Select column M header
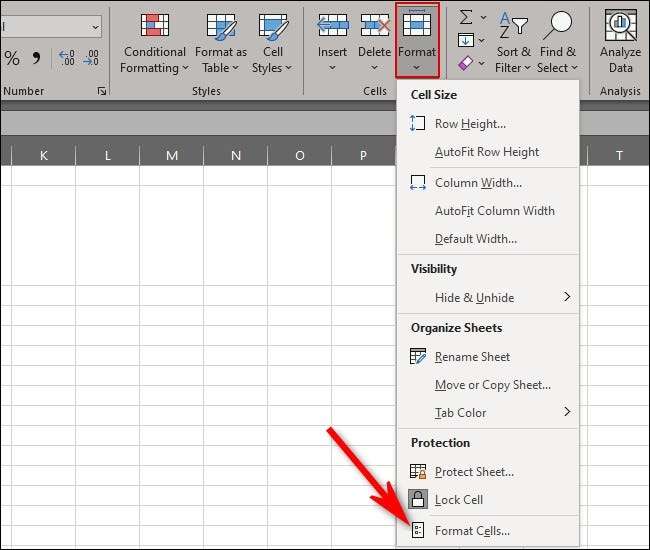This screenshot has width=650, height=550. [172, 155]
